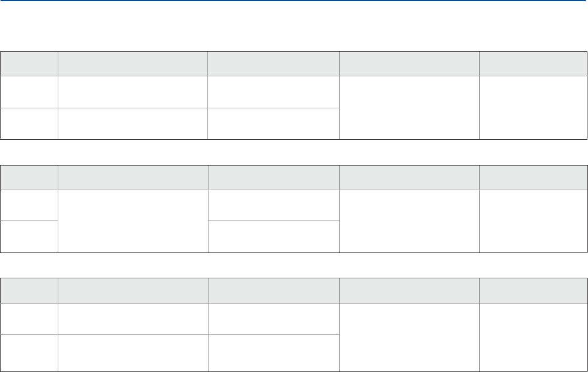588x372 pixels.
Task: Select the middle table's fourth header cell
Action: click(x=409, y=177)
